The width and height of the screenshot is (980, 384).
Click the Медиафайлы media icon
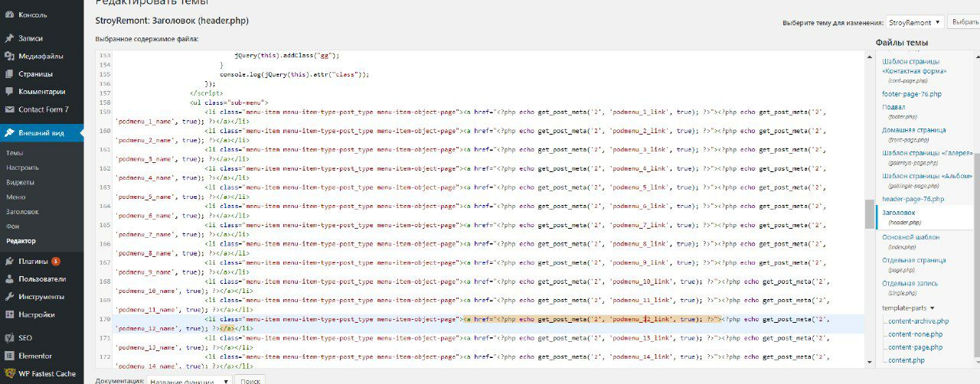click(x=8, y=56)
